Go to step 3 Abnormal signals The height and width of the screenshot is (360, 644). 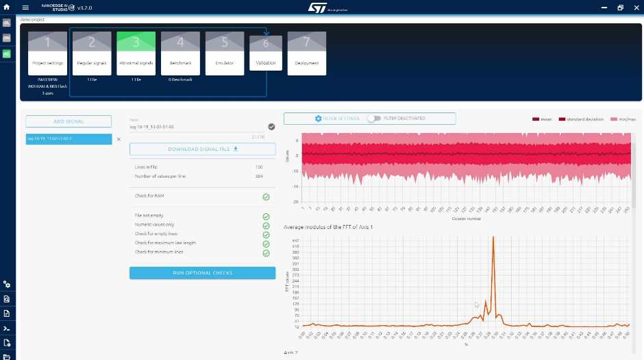(x=136, y=53)
